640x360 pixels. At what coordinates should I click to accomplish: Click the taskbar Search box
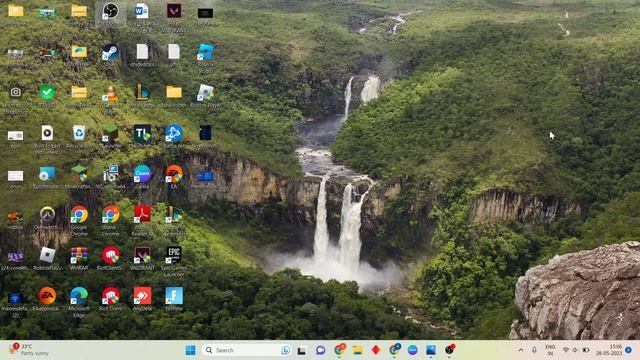[x=247, y=350]
